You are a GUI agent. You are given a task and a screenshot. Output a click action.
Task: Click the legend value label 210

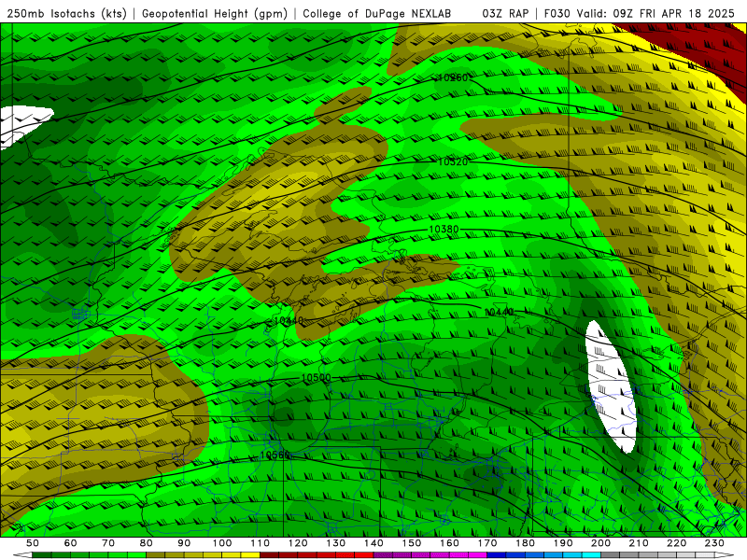pos(639,543)
